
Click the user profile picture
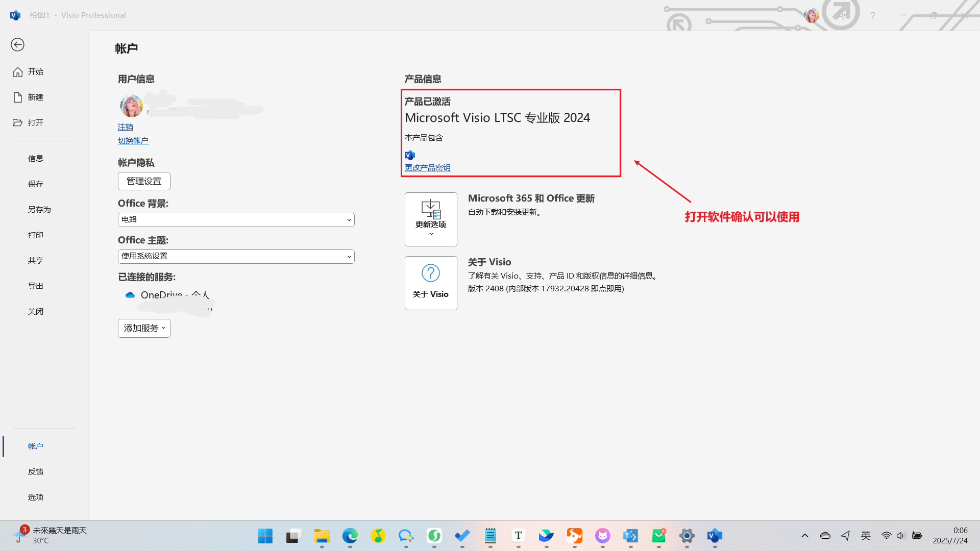pos(131,106)
